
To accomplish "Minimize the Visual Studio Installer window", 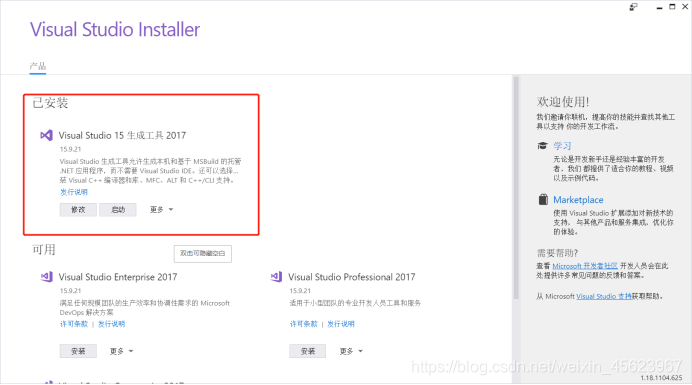I will [x=659, y=8].
